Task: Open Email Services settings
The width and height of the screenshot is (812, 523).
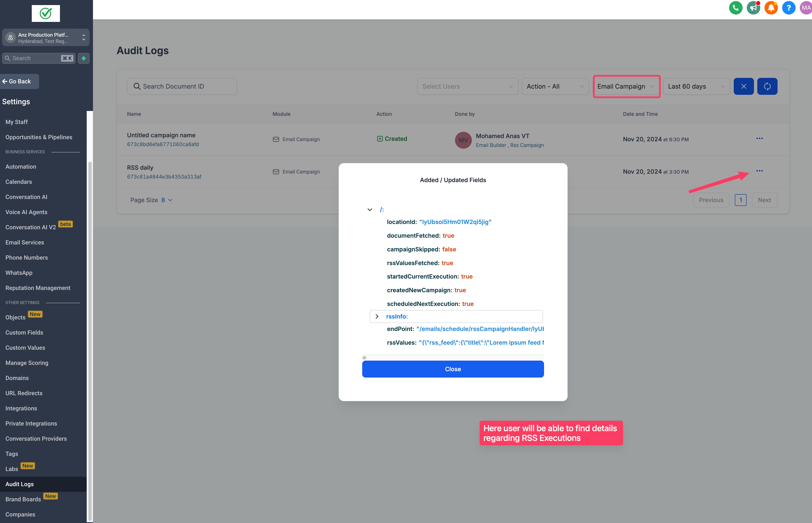Action: pyautogui.click(x=25, y=243)
